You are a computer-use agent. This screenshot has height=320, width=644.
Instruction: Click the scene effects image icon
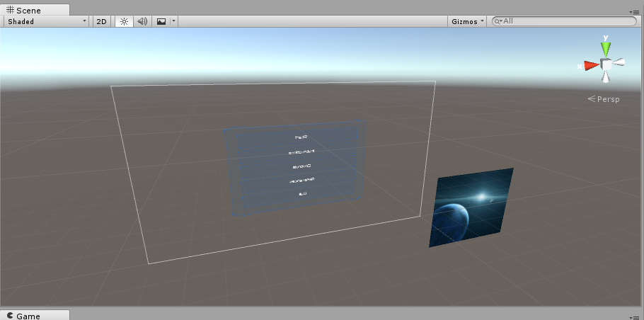click(x=161, y=21)
